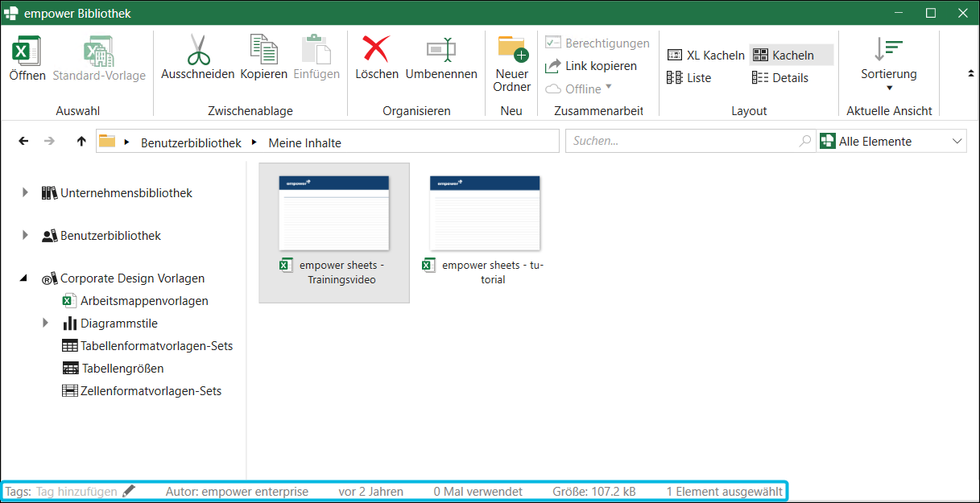Screen dimensions: 980x503
Task: Click 'vor 2 Jahren' in the status bar
Action: (x=371, y=491)
